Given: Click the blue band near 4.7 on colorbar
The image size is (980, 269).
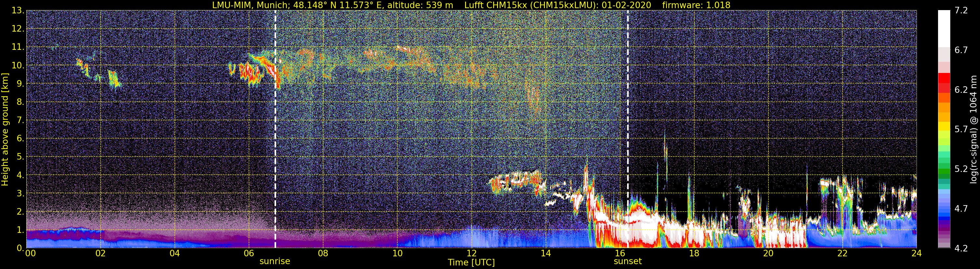Looking at the screenshot, I should 944,209.
